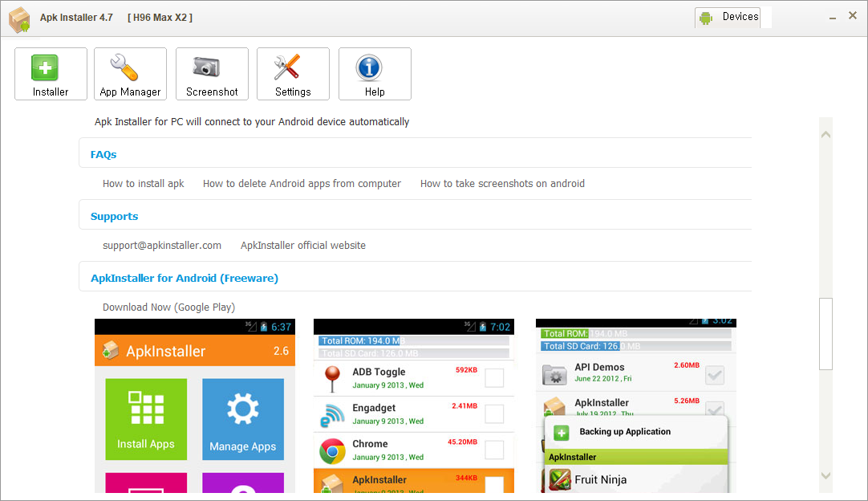Open 'How to delete Android apps from computer'
The height and width of the screenshot is (501, 868).
[x=302, y=183]
